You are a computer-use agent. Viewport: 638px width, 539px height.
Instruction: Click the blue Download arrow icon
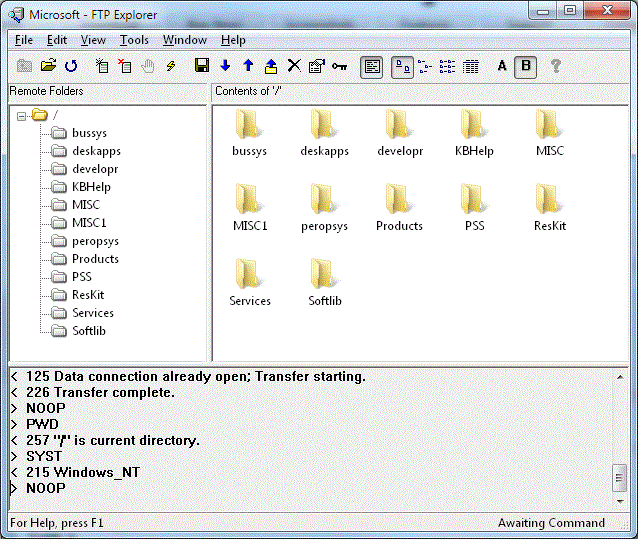pyautogui.click(x=225, y=66)
